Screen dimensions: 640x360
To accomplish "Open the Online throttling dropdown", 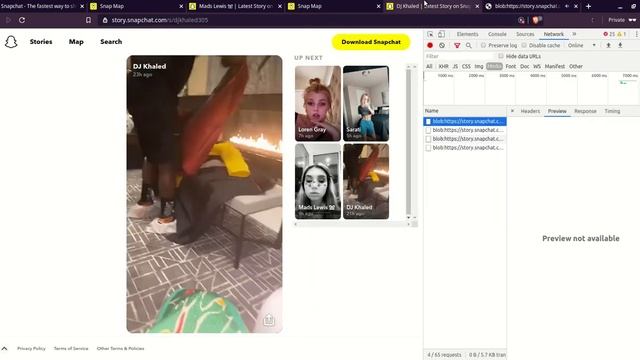I will point(582,45).
